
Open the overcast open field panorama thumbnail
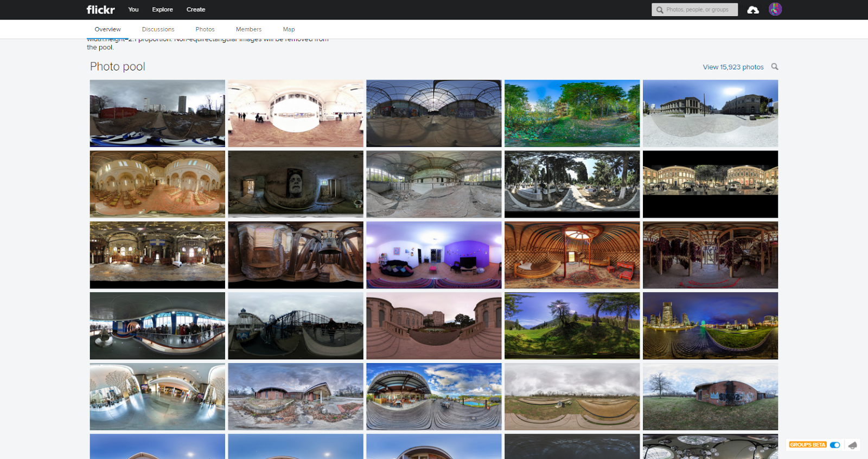point(572,397)
